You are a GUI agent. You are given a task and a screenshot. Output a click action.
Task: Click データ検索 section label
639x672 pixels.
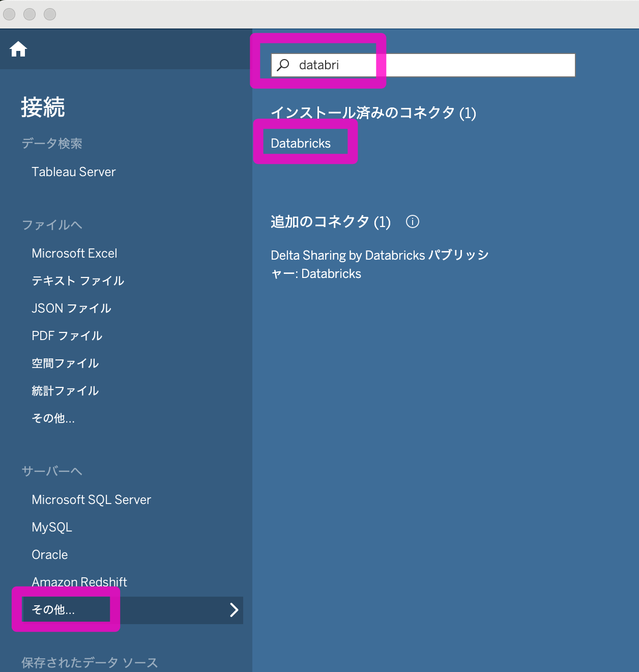pos(52,144)
